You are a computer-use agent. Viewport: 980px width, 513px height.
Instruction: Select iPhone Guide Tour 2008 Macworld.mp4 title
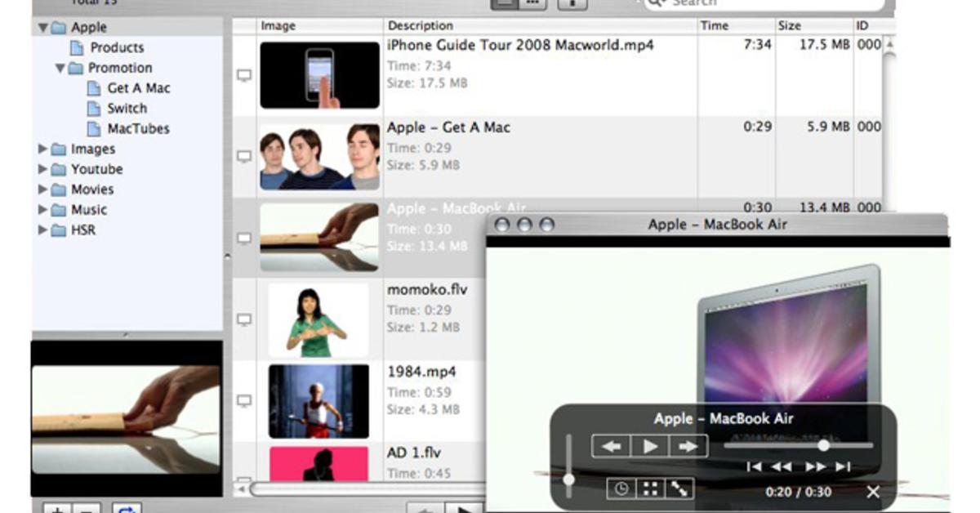point(520,45)
